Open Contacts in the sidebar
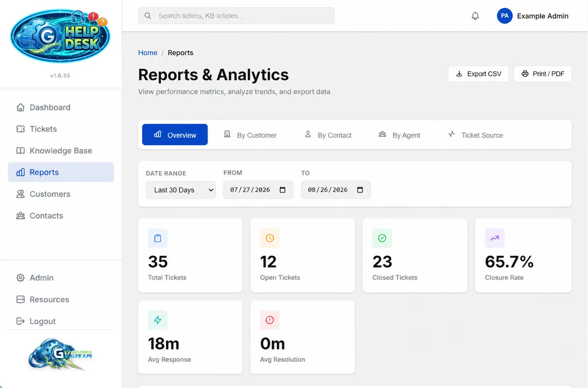This screenshot has width=588, height=388. click(x=61, y=216)
